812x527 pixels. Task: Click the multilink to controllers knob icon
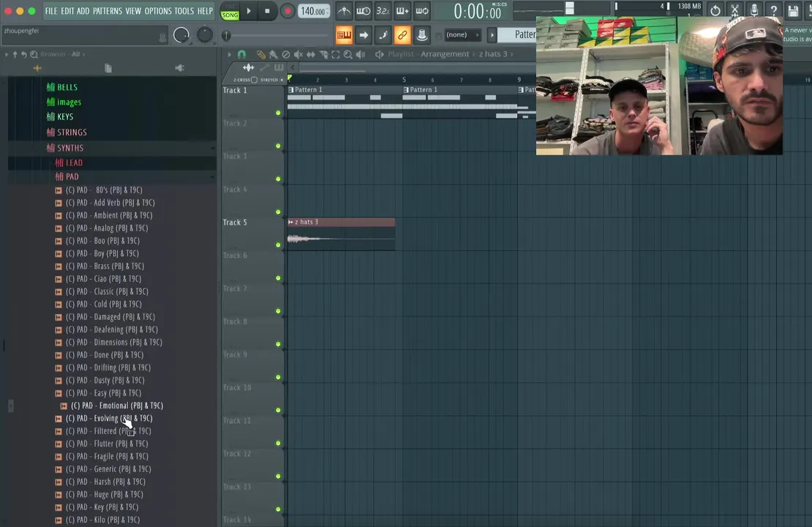(421, 35)
